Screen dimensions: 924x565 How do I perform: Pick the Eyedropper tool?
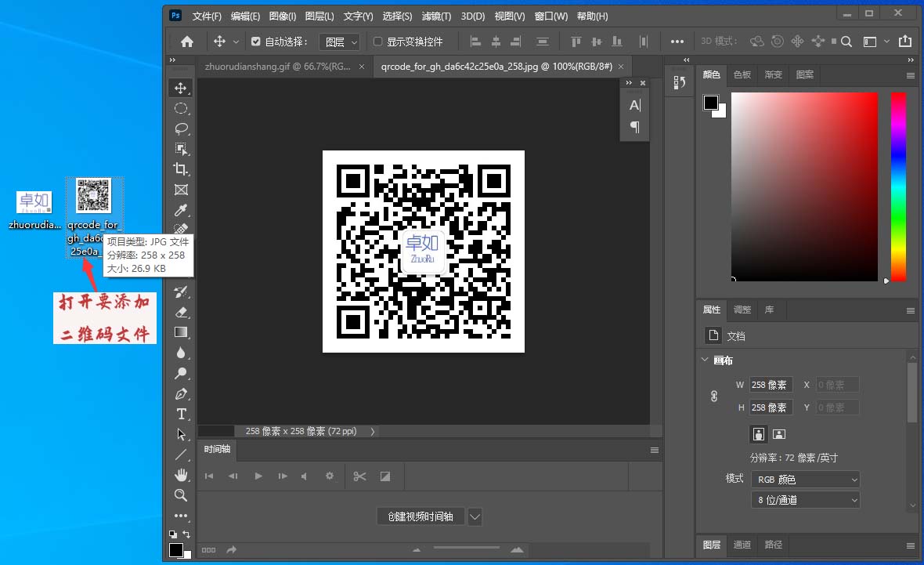pyautogui.click(x=181, y=210)
